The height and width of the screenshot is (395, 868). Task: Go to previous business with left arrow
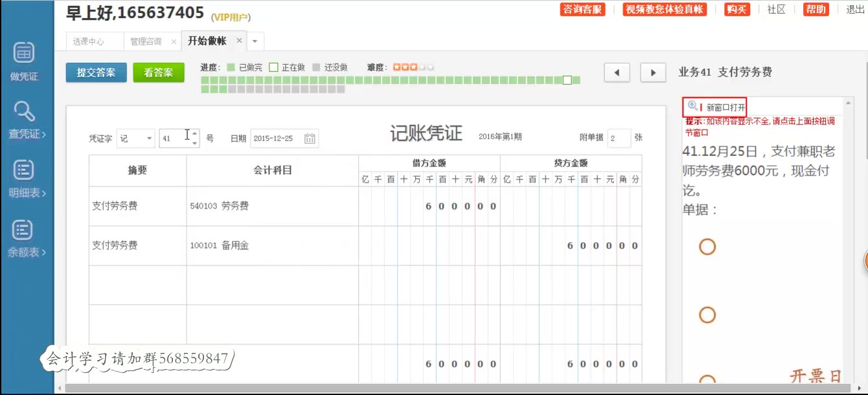(x=617, y=72)
